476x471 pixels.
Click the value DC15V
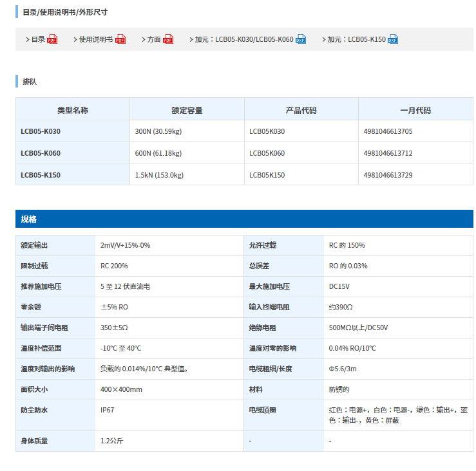tap(339, 286)
